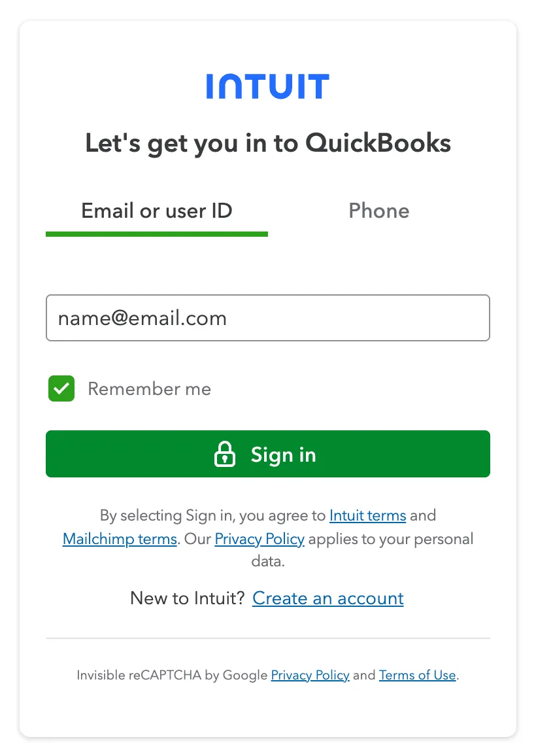
Task: Click the green Sign in button
Action: (x=268, y=454)
